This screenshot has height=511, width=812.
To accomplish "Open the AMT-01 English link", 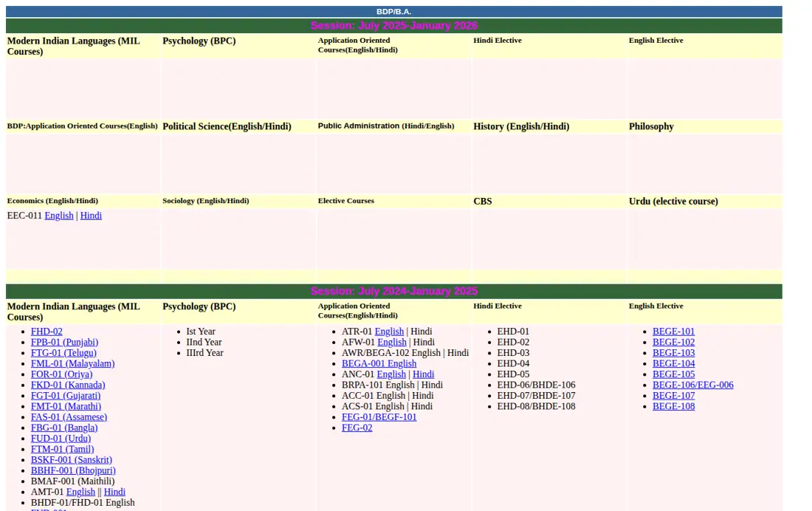I will pyautogui.click(x=80, y=492).
